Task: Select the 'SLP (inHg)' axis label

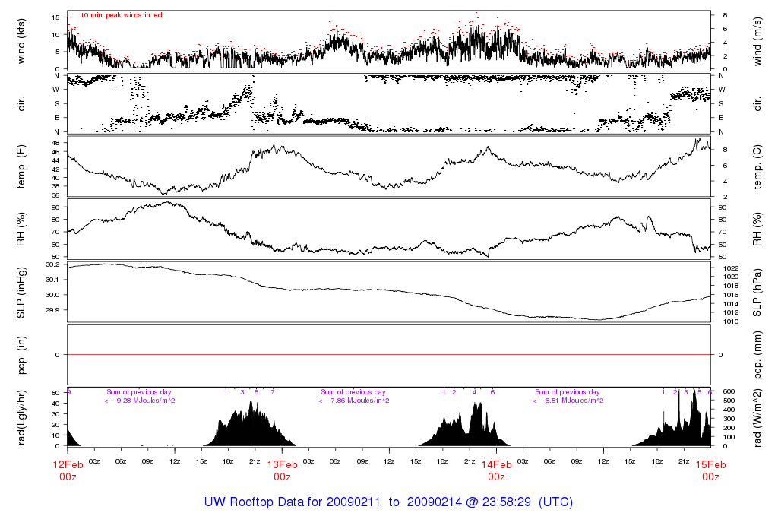Action: point(21,293)
